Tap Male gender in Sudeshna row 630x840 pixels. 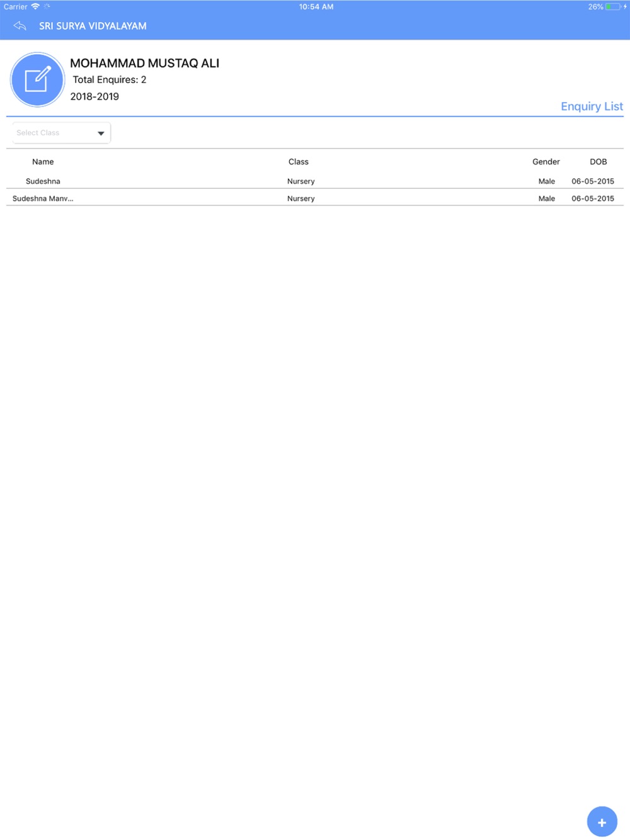[547, 181]
